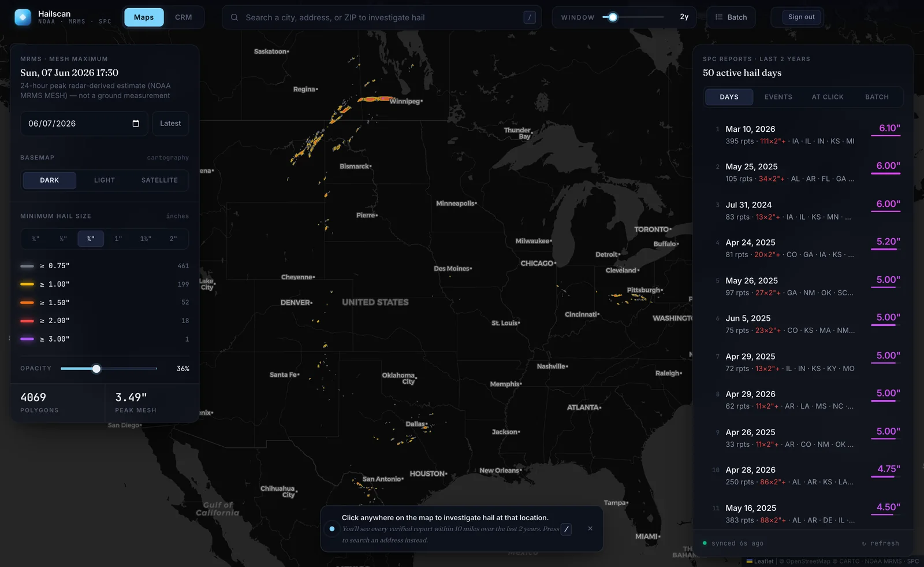
Task: Open the May 25, 2025 hail day
Action: (x=803, y=172)
